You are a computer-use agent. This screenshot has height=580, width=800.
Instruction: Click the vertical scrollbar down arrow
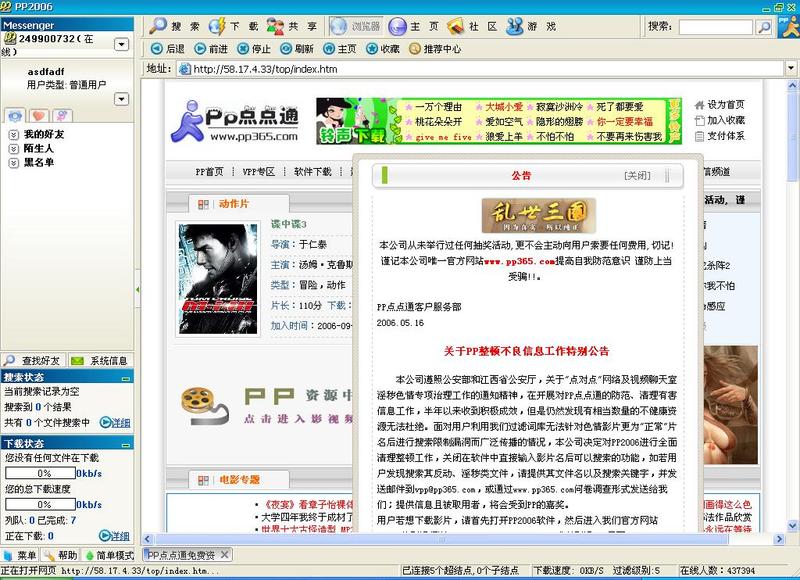792,525
